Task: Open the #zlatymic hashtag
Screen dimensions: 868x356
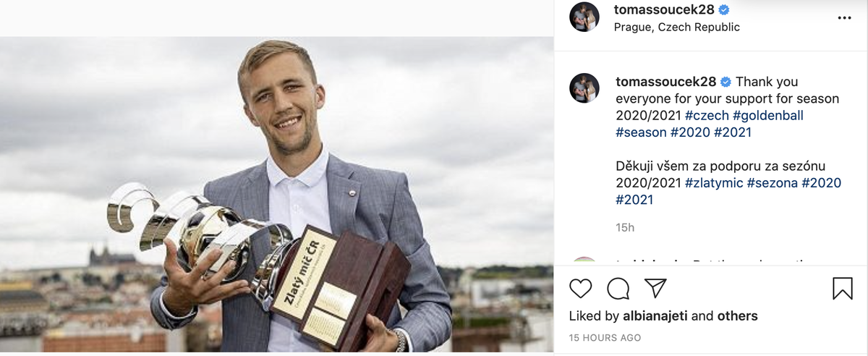Action: pos(714,183)
